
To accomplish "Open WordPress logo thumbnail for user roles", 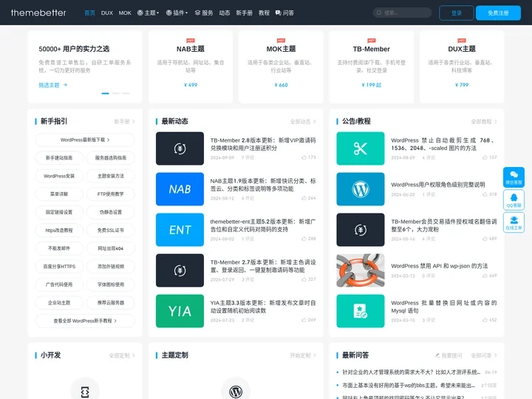I will 361,189.
